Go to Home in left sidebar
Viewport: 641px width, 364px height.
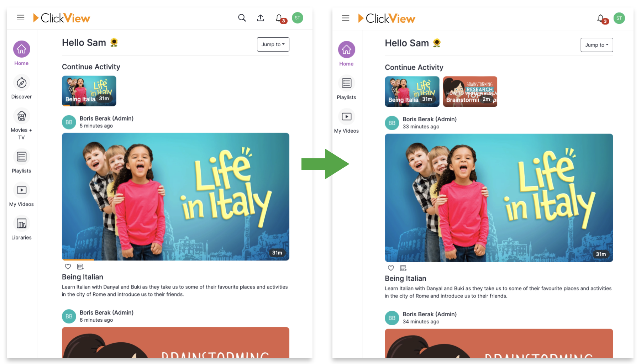coord(21,53)
